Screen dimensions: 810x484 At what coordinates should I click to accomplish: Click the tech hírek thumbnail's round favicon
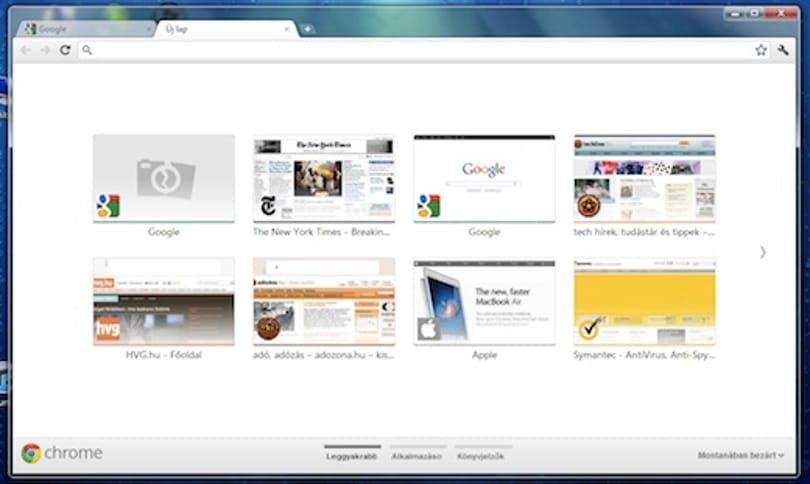pyautogui.click(x=589, y=206)
